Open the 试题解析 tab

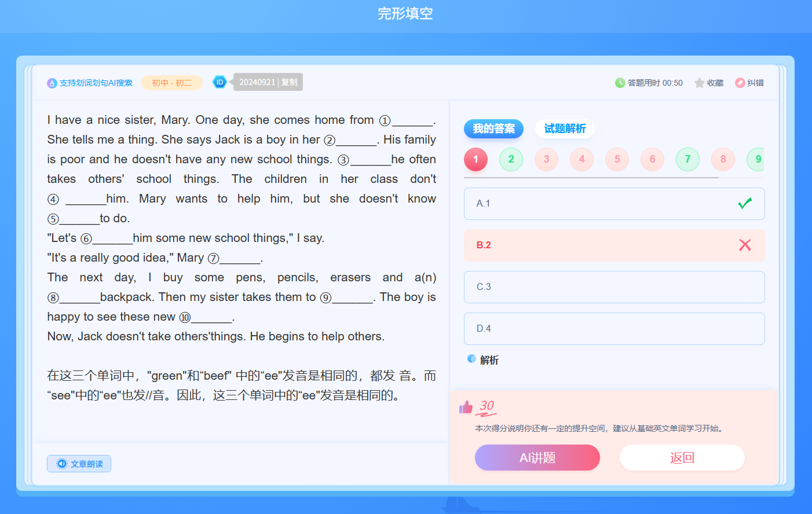click(565, 128)
